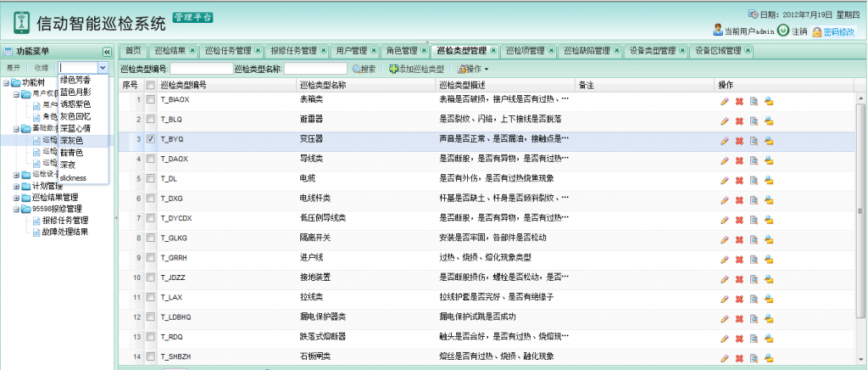Click the 展开 expand-all button
The height and width of the screenshot is (370, 868).
click(13, 68)
